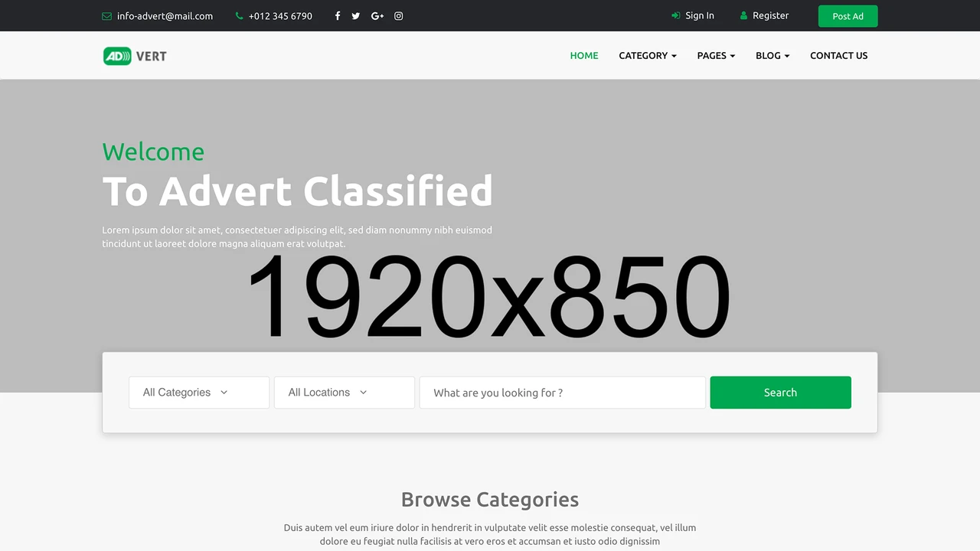The image size is (980, 551).
Task: Go to the HOME menu item
Action: [x=584, y=55]
